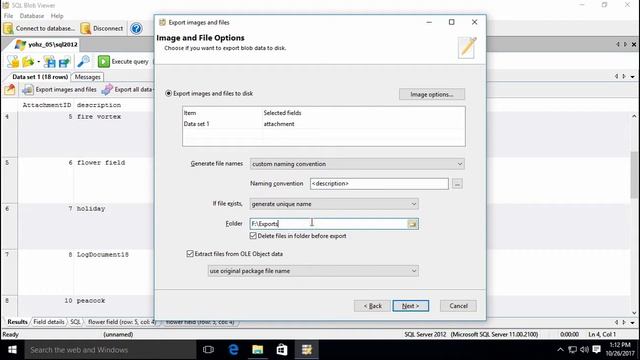
Task: Click the Naming convention input field
Action: pos(379,184)
